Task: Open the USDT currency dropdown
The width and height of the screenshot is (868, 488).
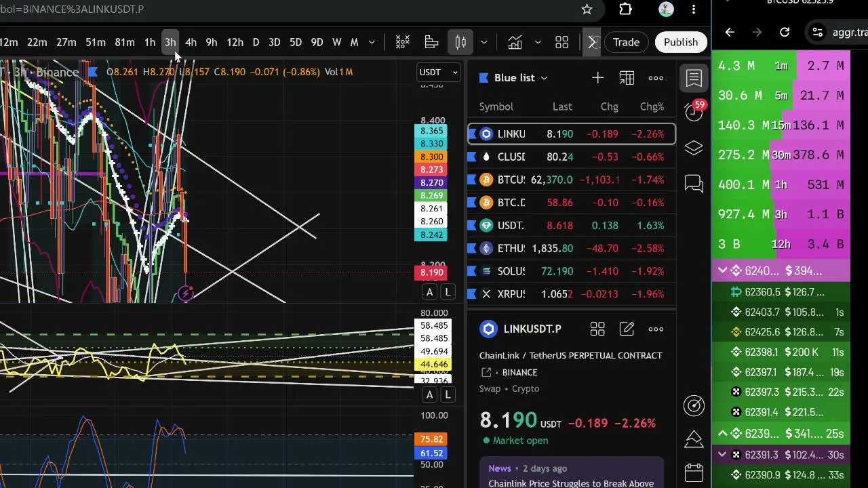Action: point(439,73)
